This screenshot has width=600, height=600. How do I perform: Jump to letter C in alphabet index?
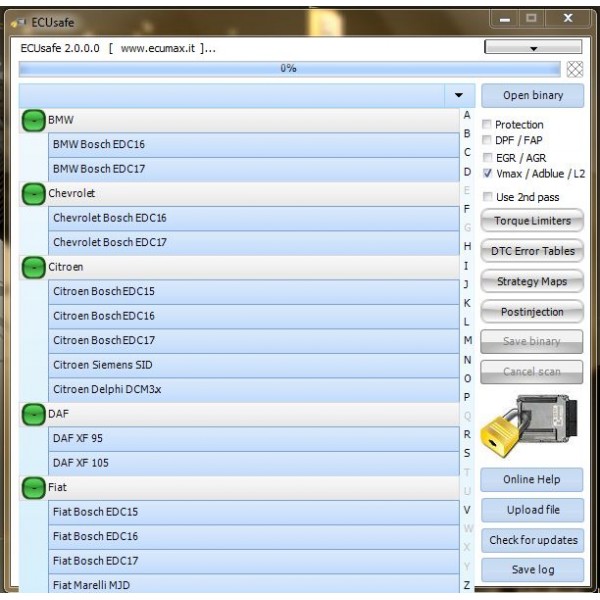coord(467,152)
